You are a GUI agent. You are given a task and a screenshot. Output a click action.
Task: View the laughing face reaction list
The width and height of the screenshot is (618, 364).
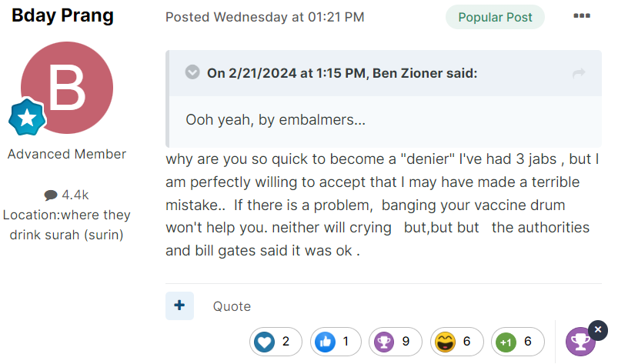pos(456,342)
